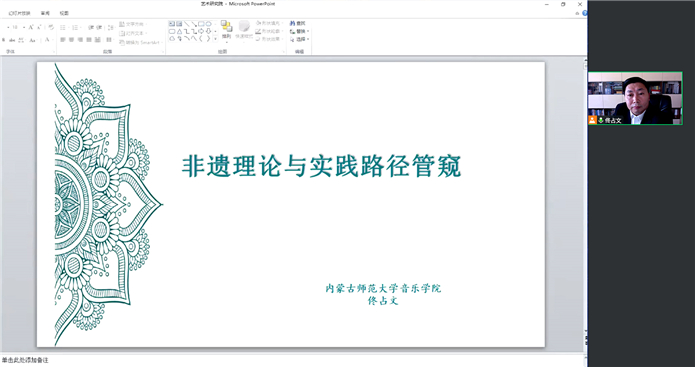
Task: Select the straight line shape
Action: click(x=187, y=23)
